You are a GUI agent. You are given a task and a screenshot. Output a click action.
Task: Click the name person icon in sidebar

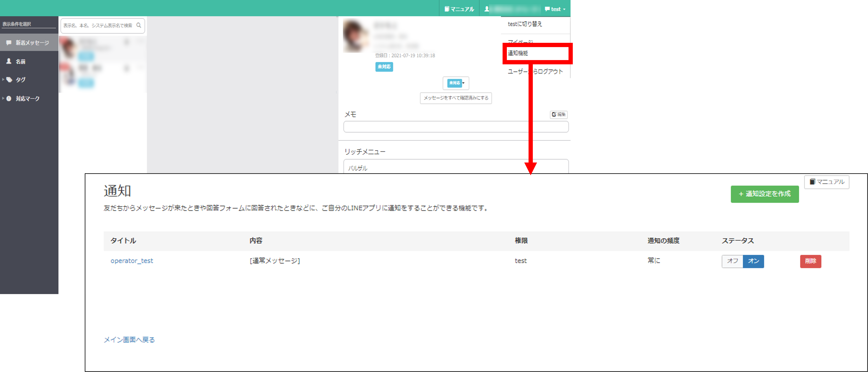coord(9,61)
